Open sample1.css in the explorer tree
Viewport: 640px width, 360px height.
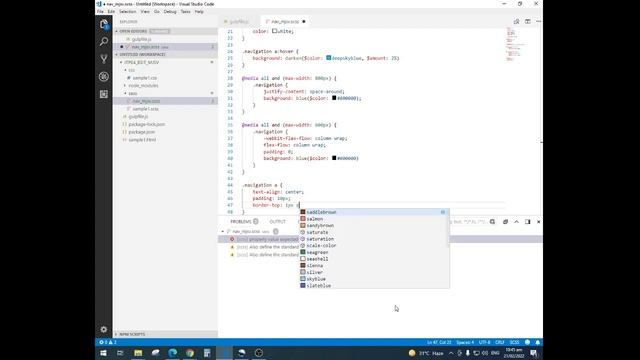(165, 78)
